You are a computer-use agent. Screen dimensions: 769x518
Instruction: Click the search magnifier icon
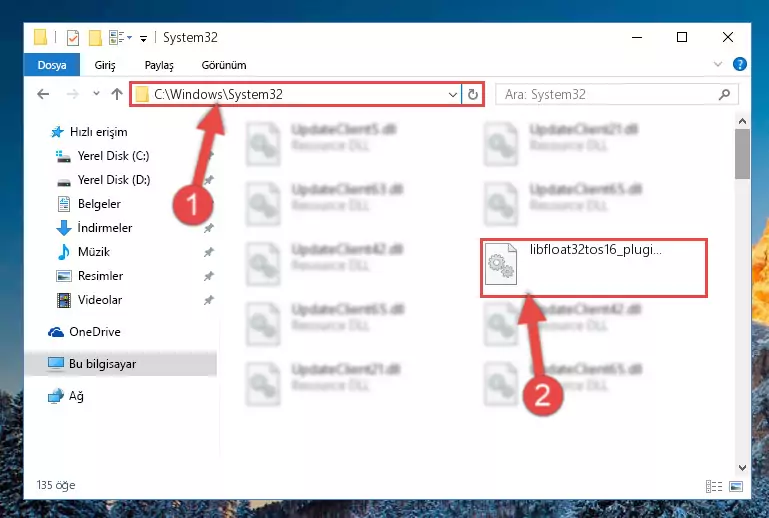[x=724, y=94]
